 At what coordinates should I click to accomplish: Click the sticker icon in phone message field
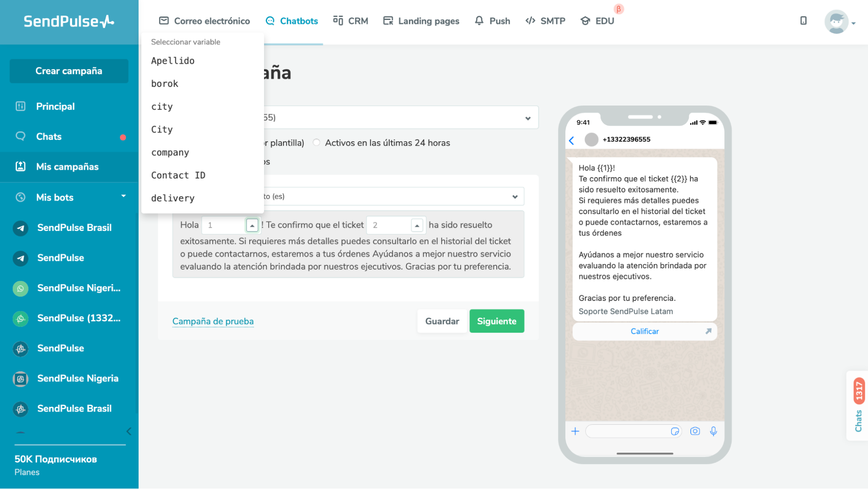675,431
